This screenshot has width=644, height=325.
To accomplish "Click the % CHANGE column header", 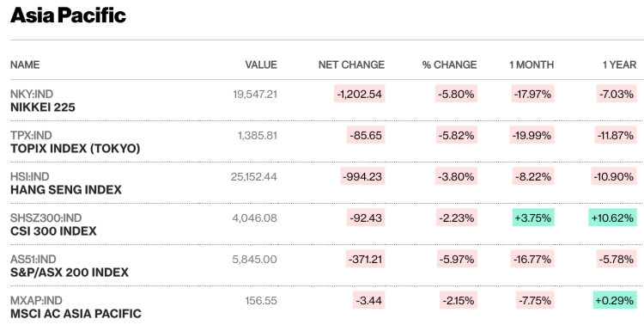I will (449, 64).
